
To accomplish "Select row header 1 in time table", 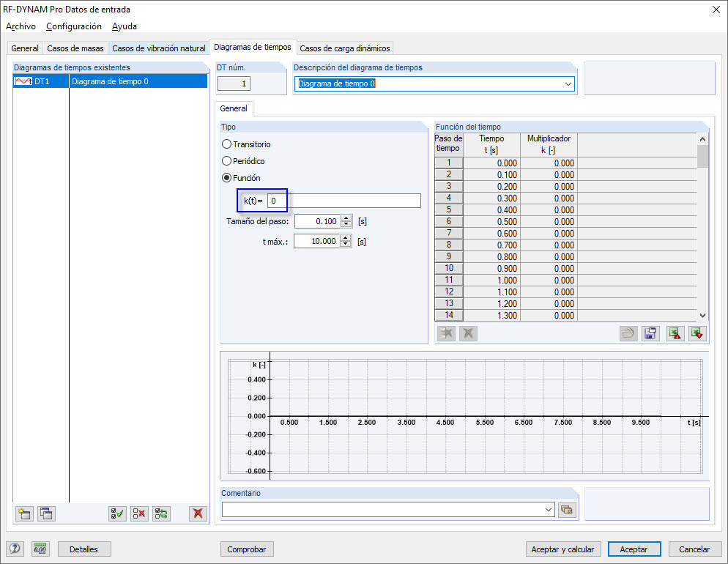I will (x=448, y=163).
